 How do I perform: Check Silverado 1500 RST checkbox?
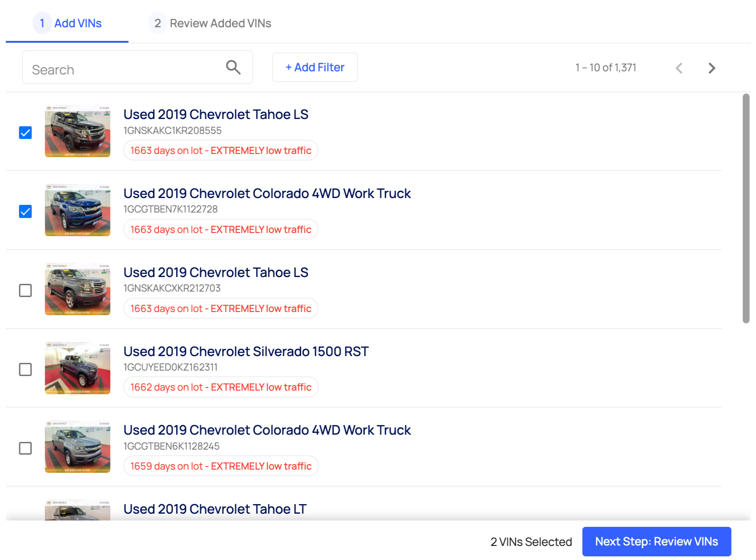click(25, 369)
